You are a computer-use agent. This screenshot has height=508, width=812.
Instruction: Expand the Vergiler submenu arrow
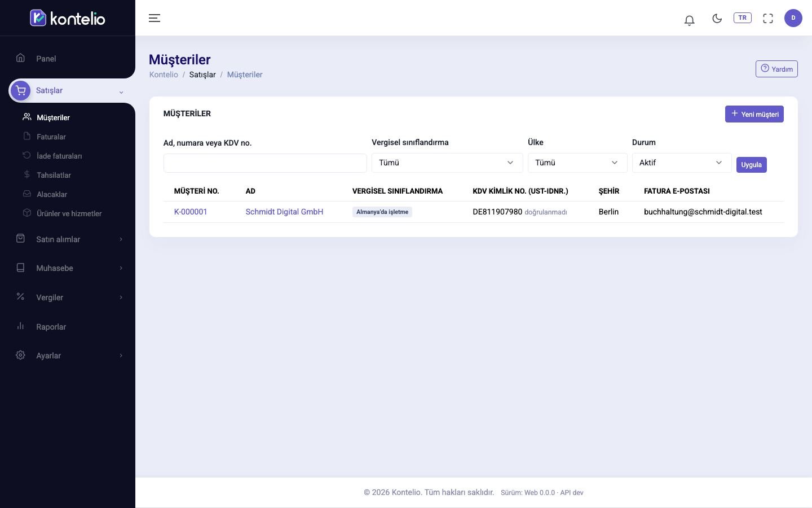[121, 297]
